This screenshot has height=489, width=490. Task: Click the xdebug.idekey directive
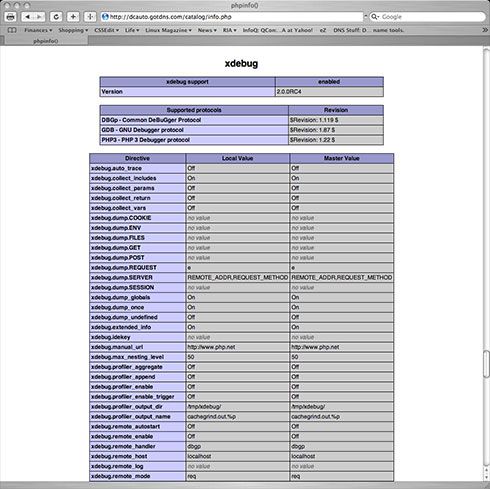[x=111, y=337]
